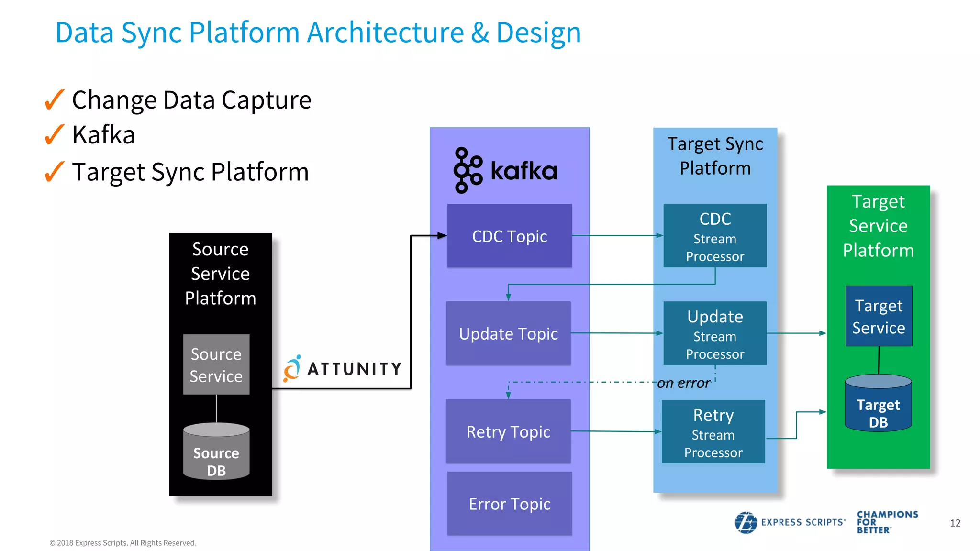
Task: Click the slide title text
Action: tap(318, 33)
